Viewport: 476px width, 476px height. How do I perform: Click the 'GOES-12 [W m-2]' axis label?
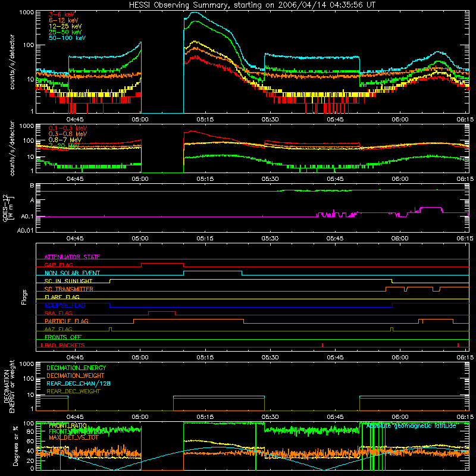(x=8, y=208)
